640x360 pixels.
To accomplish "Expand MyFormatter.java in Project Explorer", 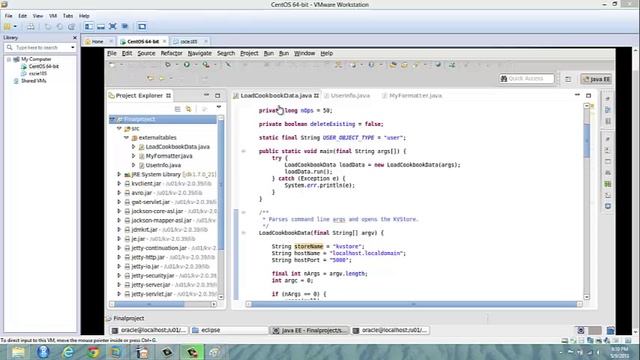I will [133, 156].
